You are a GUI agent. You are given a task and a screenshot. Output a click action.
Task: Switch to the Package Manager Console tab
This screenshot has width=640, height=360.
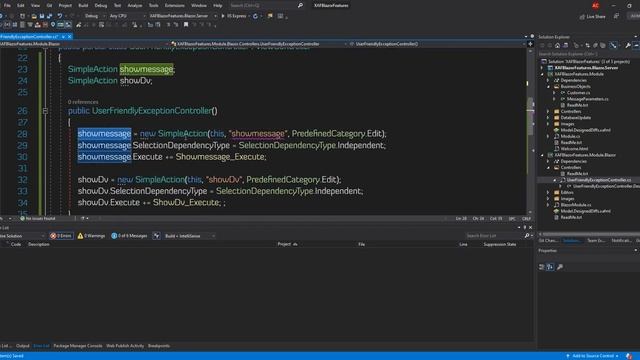point(78,346)
